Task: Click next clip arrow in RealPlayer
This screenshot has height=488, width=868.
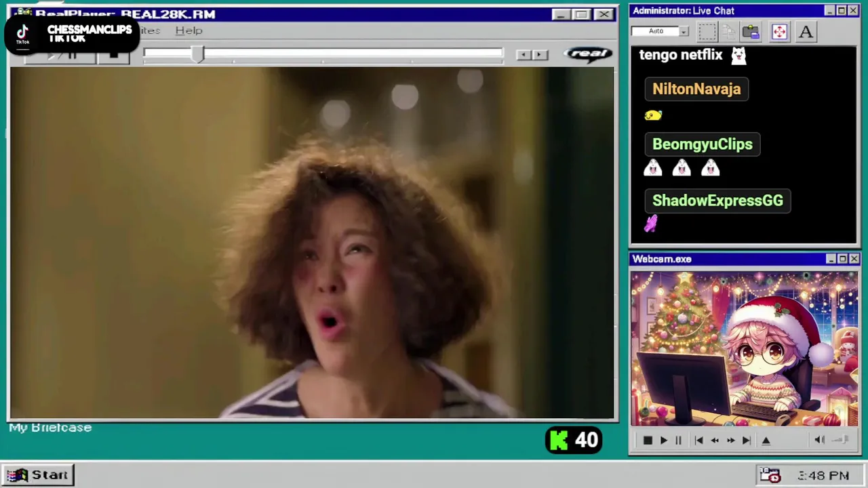Action: tap(540, 55)
